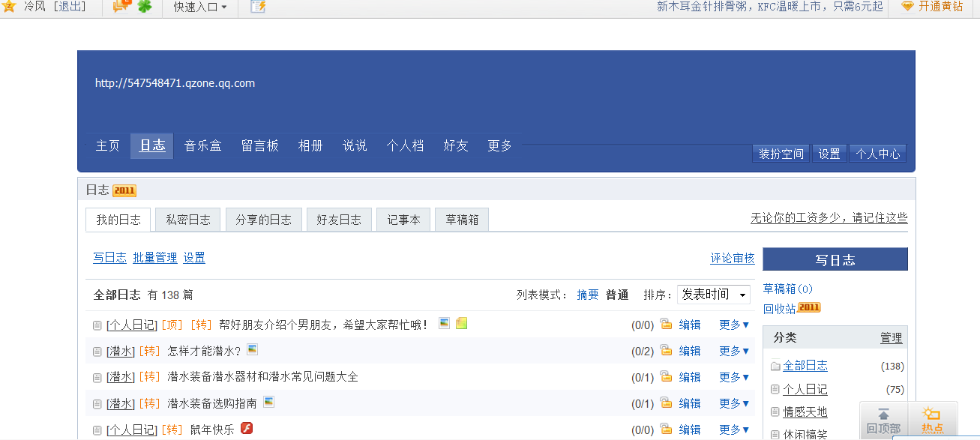980x440 pixels.
Task: Open the image attachment icon on first blog entry
Action: coord(444,323)
